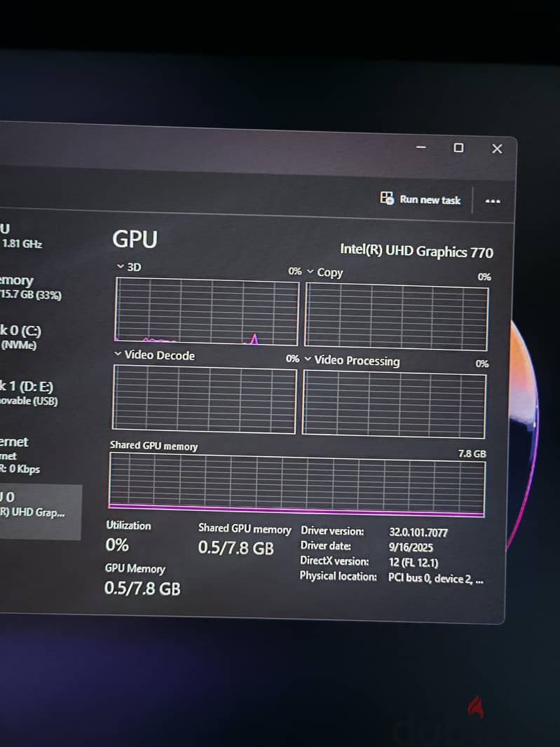The height and width of the screenshot is (747, 560).
Task: Click the Shared GPU memory graph
Action: point(296,484)
